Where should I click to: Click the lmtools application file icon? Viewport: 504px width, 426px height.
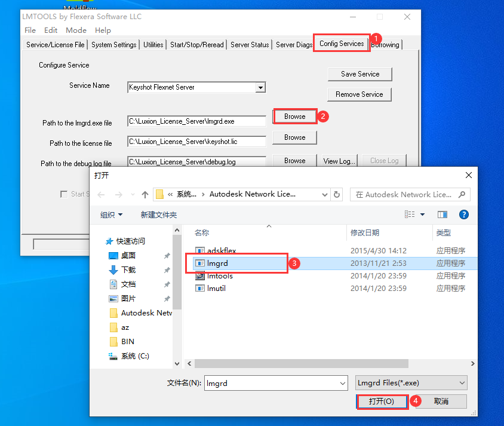click(201, 276)
